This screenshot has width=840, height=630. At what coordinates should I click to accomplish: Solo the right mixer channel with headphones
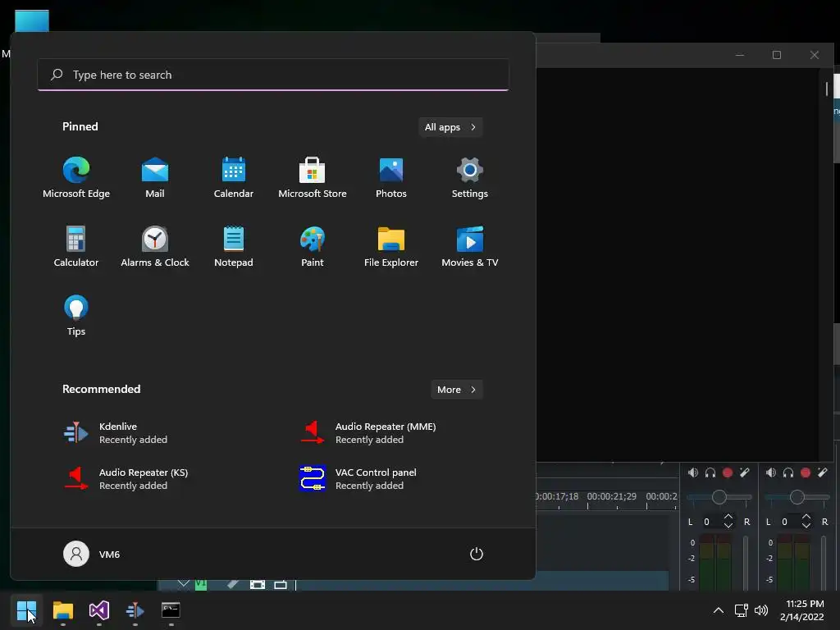[788, 472]
